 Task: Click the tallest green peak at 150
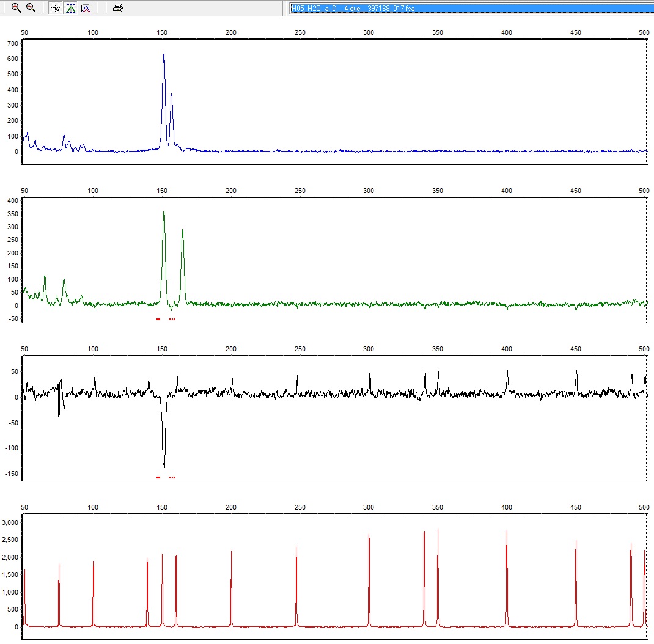pyautogui.click(x=164, y=213)
